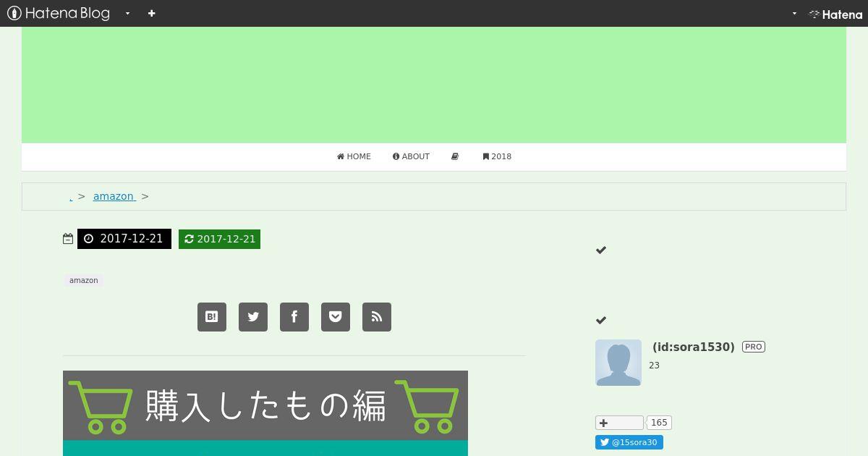The width and height of the screenshot is (868, 456).
Task: Follow @15sora30 on Twitter
Action: pos(629,442)
